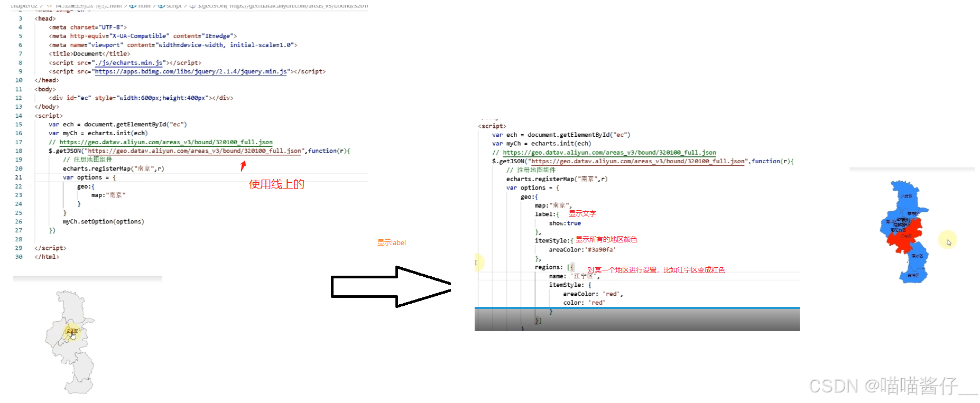Open the apps.bdimg.com jquery.min.js link
The height and width of the screenshot is (403, 980).
191,72
